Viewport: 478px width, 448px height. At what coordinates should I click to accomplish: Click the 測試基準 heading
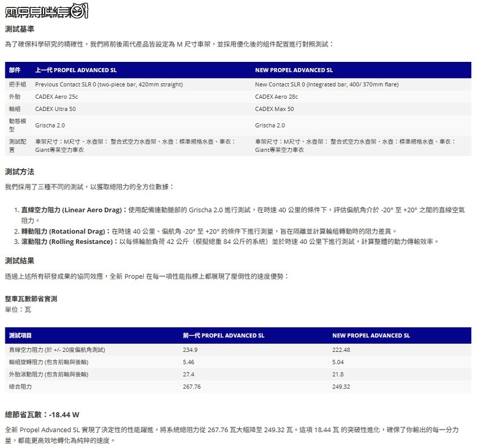pyautogui.click(x=20, y=29)
